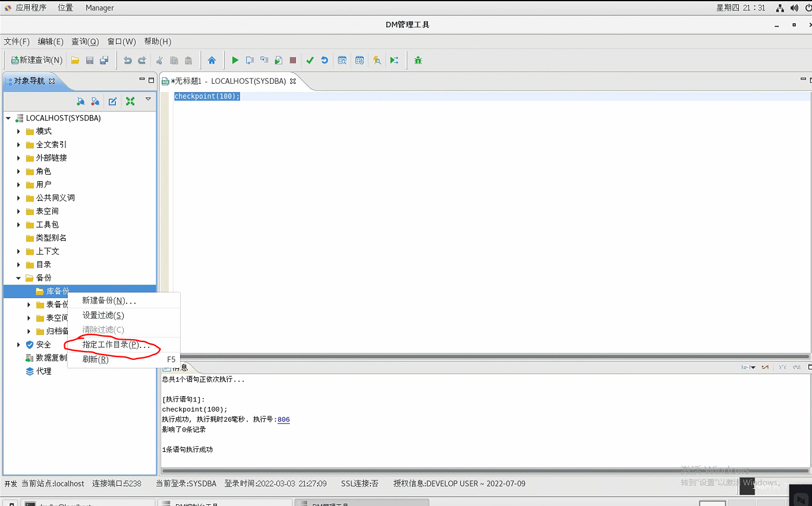
Task: Close the 无标题1 query editor tab
Action: pos(292,81)
